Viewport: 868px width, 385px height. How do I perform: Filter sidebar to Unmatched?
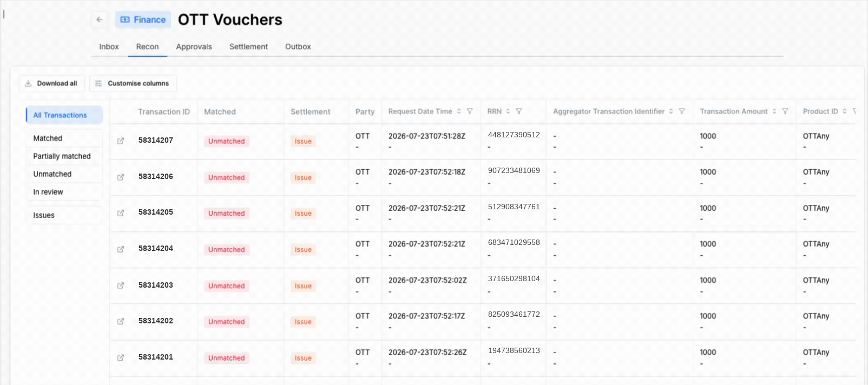point(64,174)
